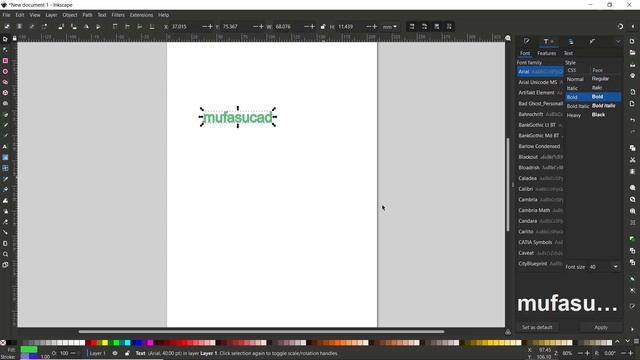Image resolution: width=640 pixels, height=360 pixels.
Task: Toggle width/height lock ratio
Action: pos(323,27)
